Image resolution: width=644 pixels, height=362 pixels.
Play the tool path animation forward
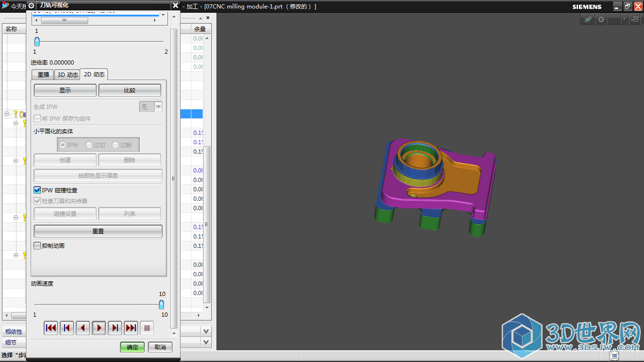pyautogui.click(x=99, y=328)
